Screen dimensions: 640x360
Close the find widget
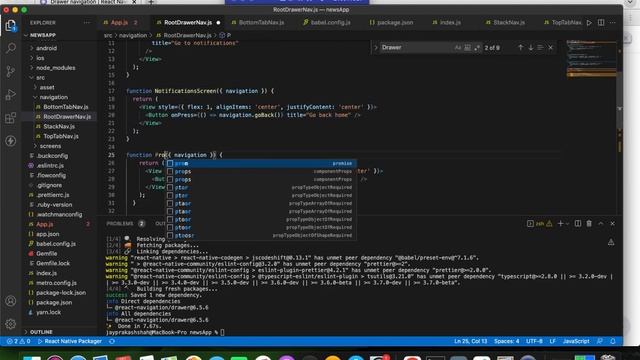pos(551,48)
